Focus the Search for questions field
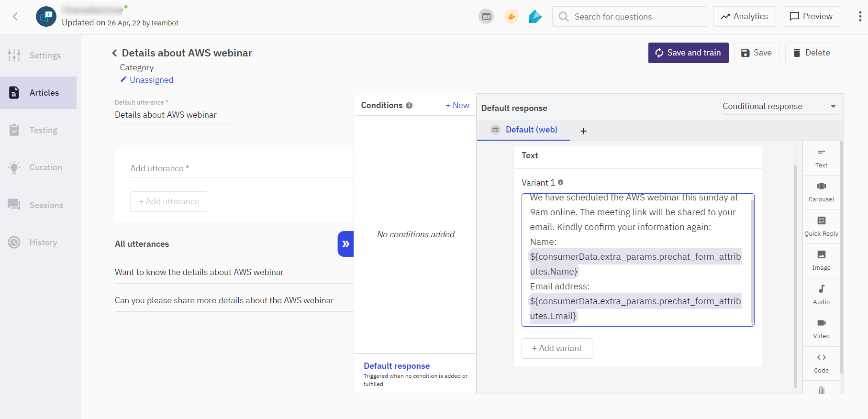The width and height of the screenshot is (868, 419). tap(629, 17)
